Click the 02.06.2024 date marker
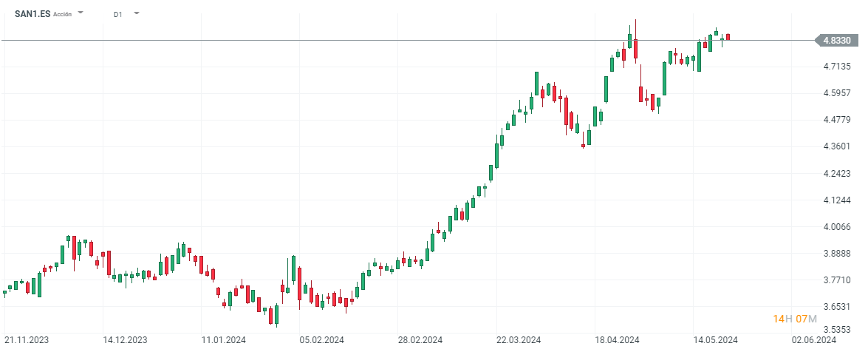868x352 pixels. 814,340
